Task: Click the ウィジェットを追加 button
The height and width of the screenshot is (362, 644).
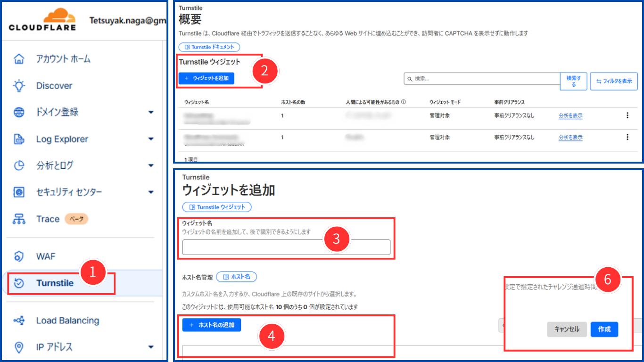Action: pos(206,78)
